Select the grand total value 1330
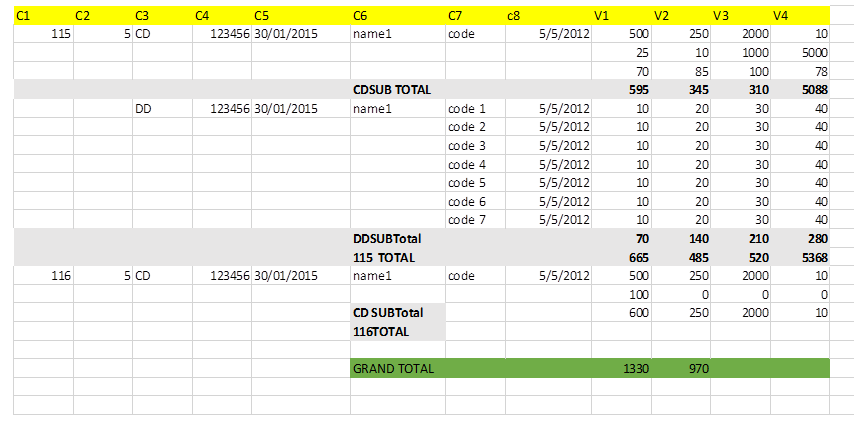854x421 pixels. pos(621,369)
